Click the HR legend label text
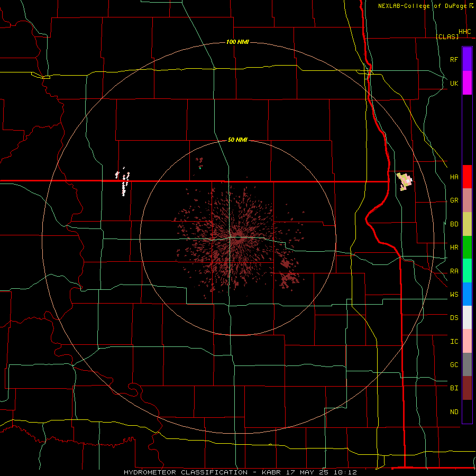This screenshot has height=476, width=476. [x=454, y=248]
